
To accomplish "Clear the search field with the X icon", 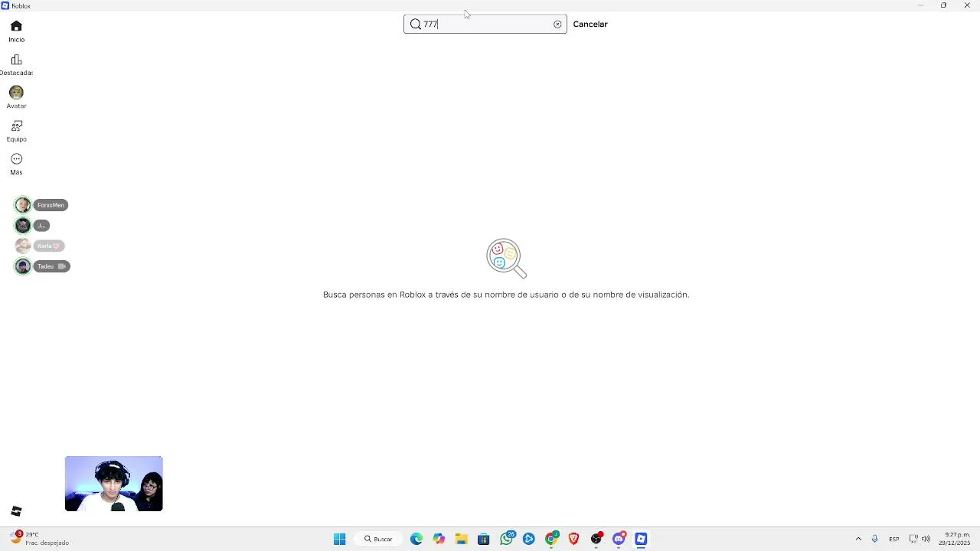I will click(x=557, y=24).
